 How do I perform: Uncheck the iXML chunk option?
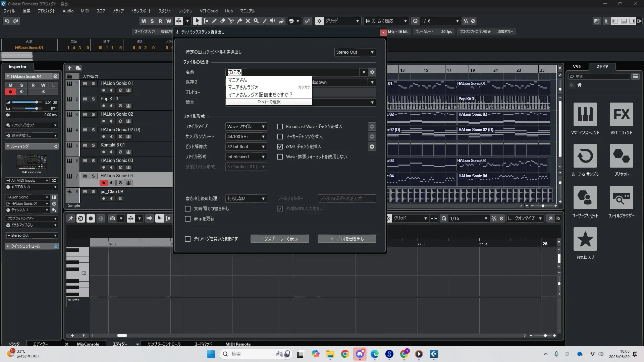coord(280,147)
